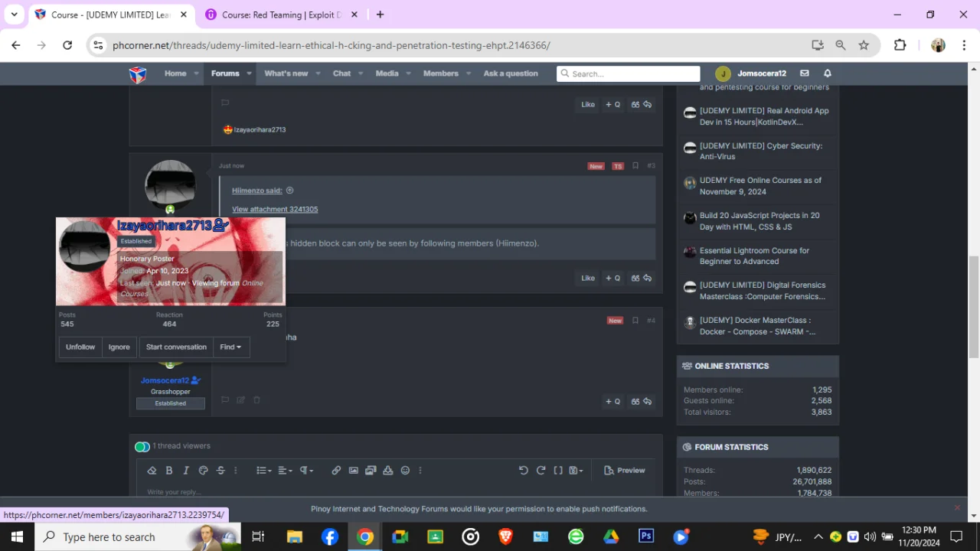Image resolution: width=980 pixels, height=551 pixels.
Task: Unfollow Izayaorihara2713 in member card
Action: [80, 347]
